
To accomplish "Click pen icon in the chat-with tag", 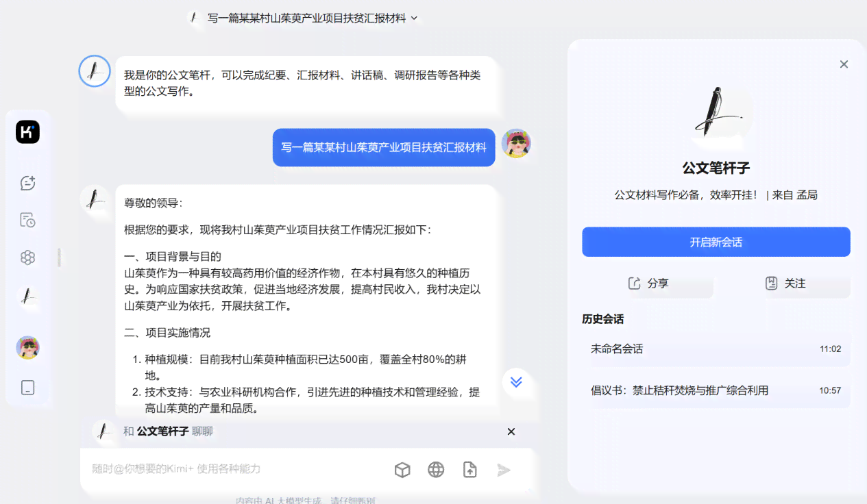I will [103, 431].
